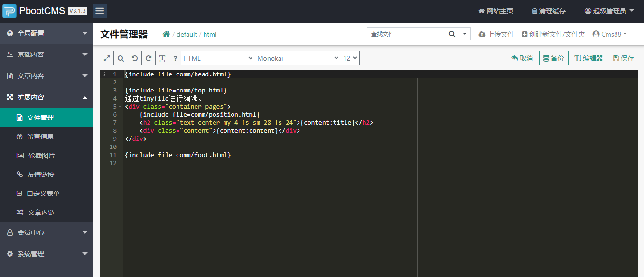Click the find-file search magnifier button
This screenshot has width=644, height=277.
click(x=452, y=34)
